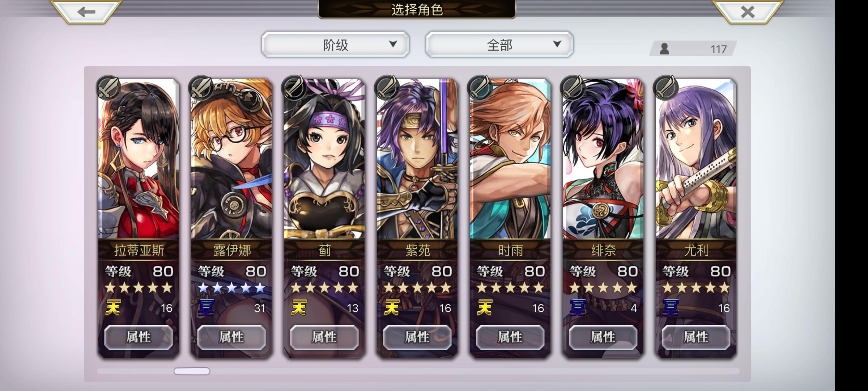
Task: Tap the 天 rank emblem on 葡 card
Action: (x=299, y=308)
